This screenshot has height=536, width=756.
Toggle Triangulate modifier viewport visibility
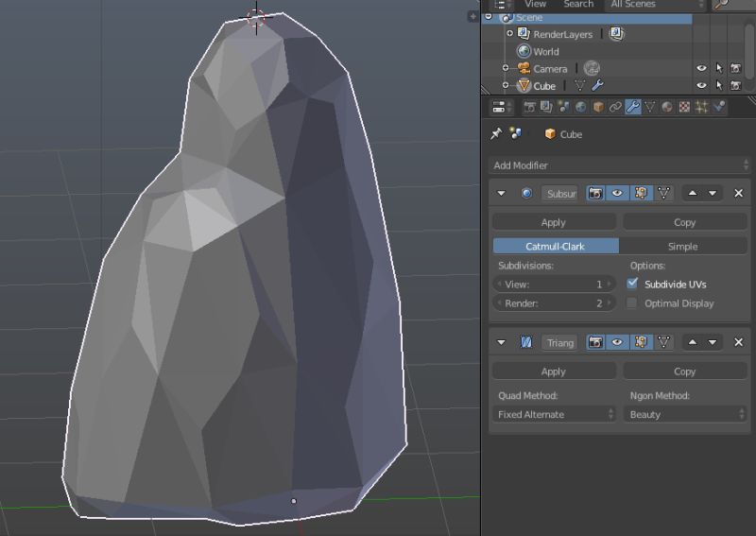pyautogui.click(x=617, y=342)
